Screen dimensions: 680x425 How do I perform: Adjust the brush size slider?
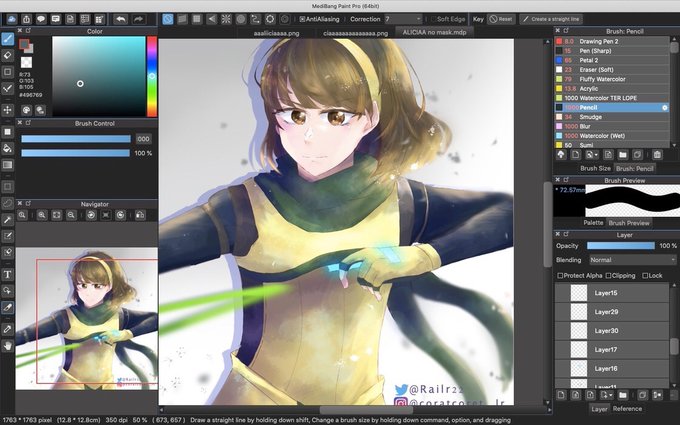[76, 139]
